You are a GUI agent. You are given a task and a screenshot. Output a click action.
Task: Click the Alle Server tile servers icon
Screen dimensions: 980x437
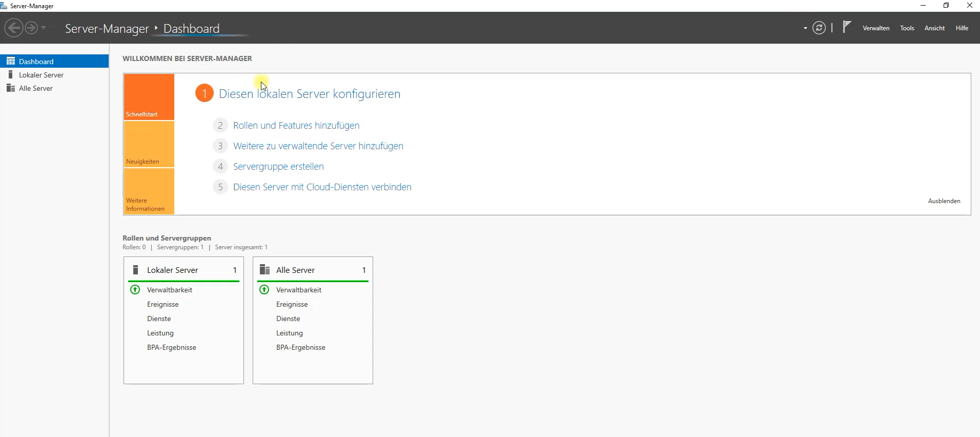click(265, 270)
